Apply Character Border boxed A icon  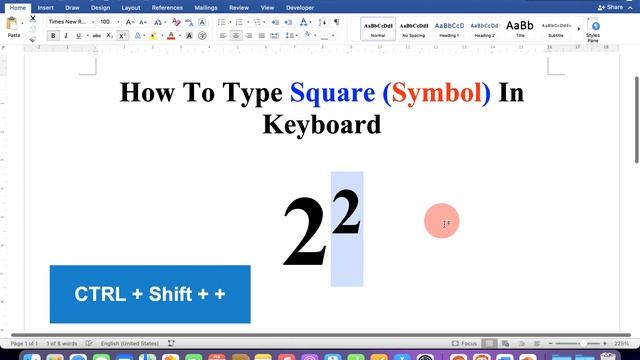coord(202,22)
